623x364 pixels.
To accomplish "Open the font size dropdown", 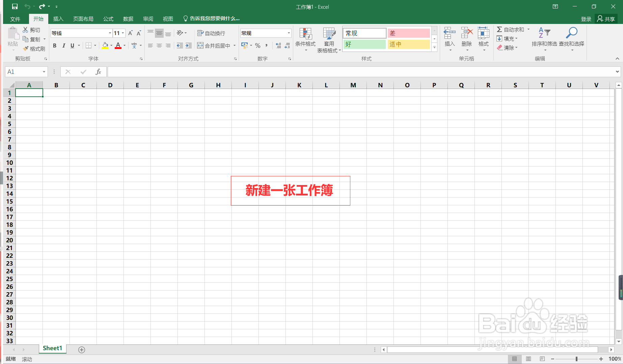I will 123,33.
